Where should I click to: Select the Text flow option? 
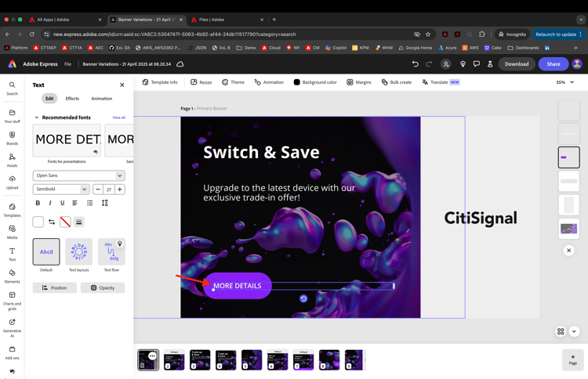click(111, 251)
